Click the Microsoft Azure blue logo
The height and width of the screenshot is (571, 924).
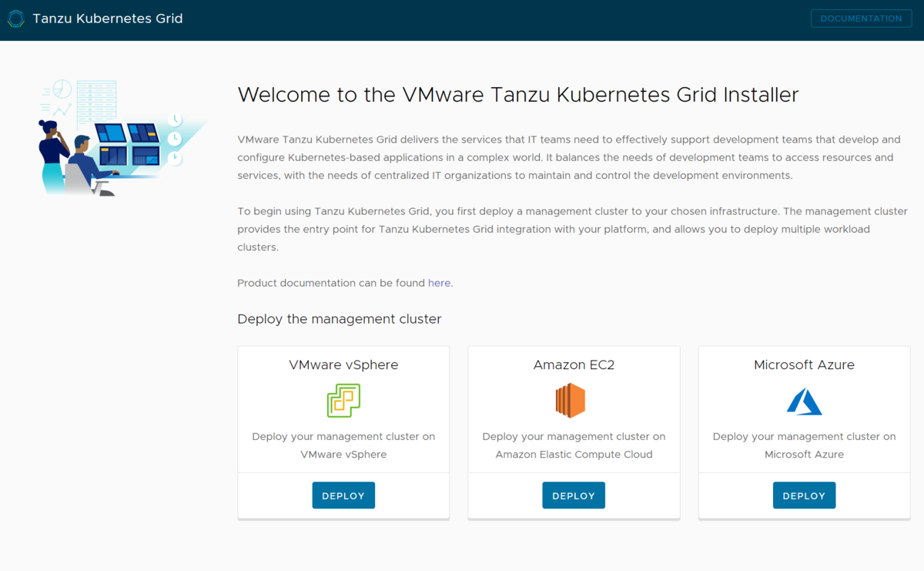pyautogui.click(x=804, y=401)
